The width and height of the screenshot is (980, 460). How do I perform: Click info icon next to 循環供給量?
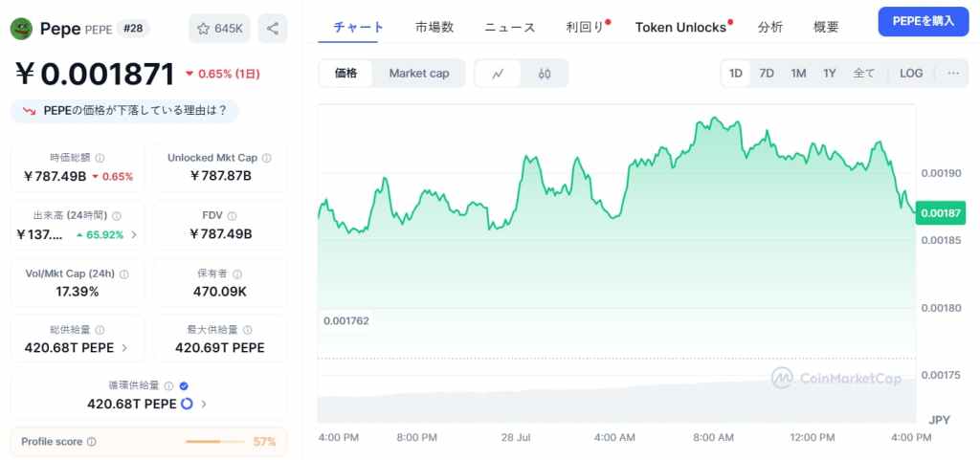tap(168, 386)
